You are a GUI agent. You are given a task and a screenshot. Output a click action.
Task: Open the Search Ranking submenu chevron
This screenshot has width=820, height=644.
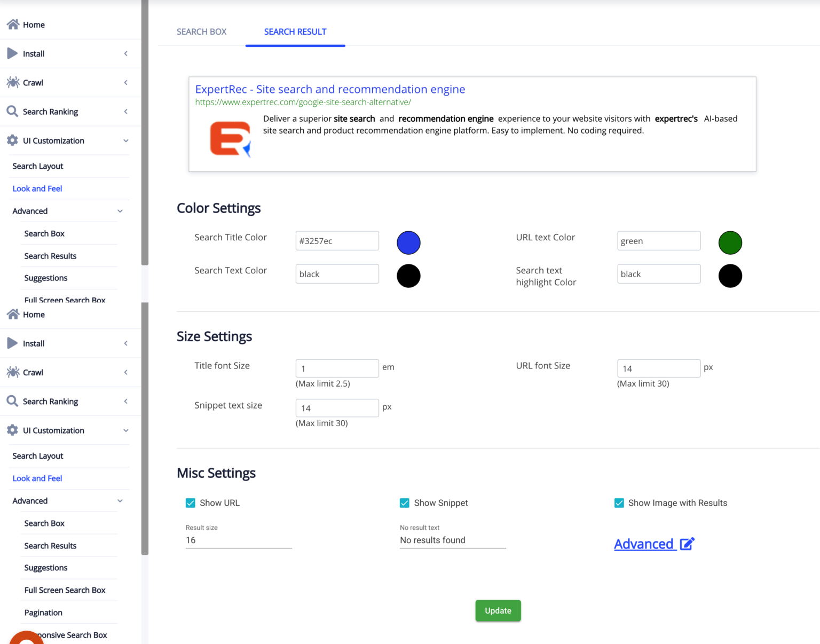click(126, 111)
